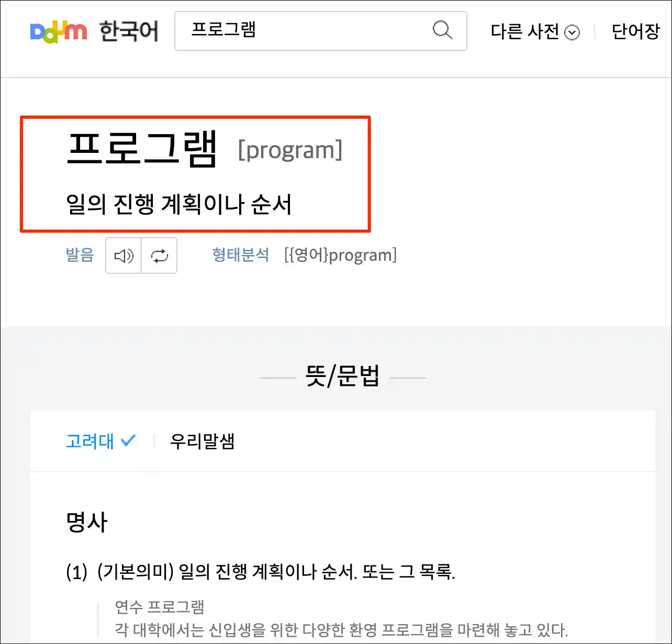Click the first definition (1) 기본의미
This screenshot has height=644, width=672.
261,572
